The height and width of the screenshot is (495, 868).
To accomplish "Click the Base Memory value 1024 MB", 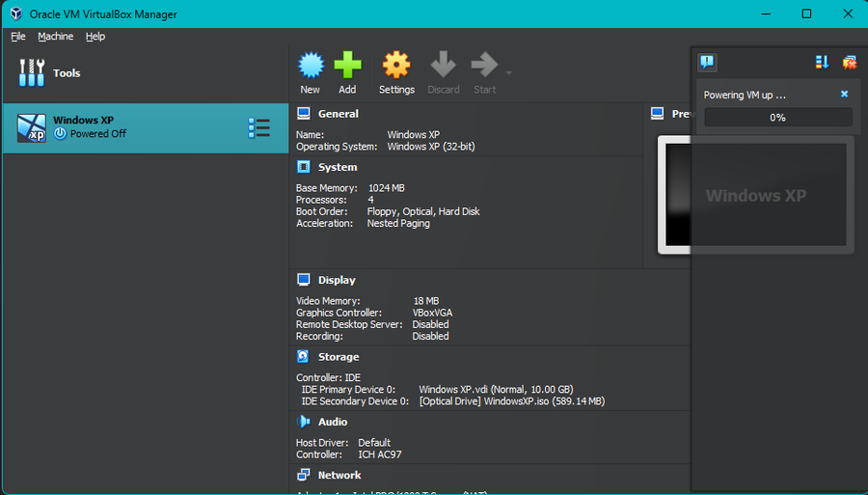I will click(x=387, y=188).
